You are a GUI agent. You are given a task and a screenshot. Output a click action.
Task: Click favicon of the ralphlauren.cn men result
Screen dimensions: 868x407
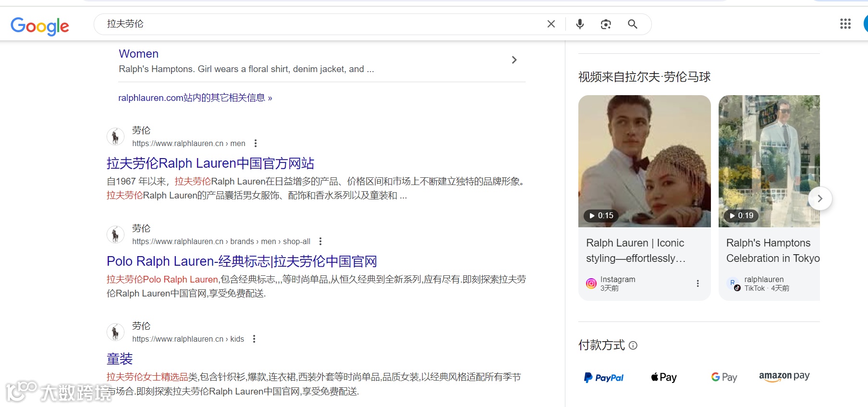(x=115, y=137)
